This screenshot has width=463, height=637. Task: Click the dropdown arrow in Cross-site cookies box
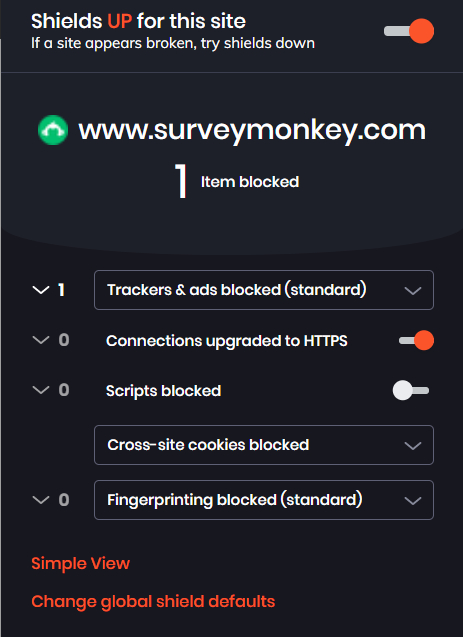pyautogui.click(x=413, y=446)
